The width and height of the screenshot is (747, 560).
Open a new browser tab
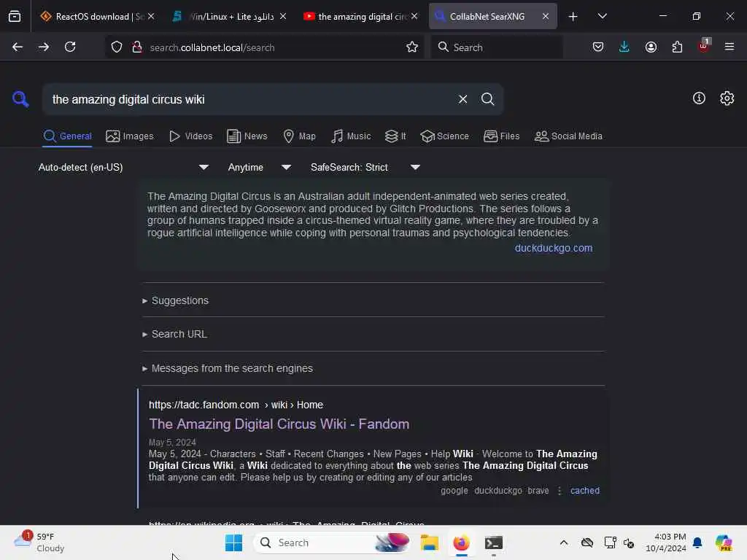coord(573,16)
